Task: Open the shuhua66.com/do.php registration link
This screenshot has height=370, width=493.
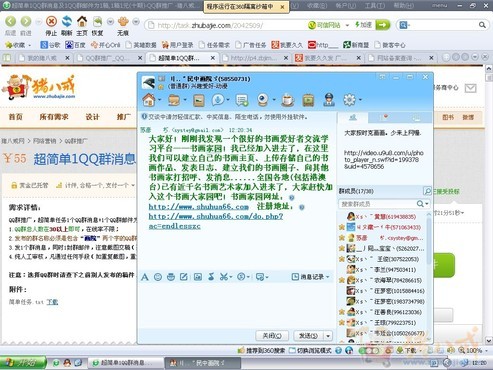Action: coord(216,221)
